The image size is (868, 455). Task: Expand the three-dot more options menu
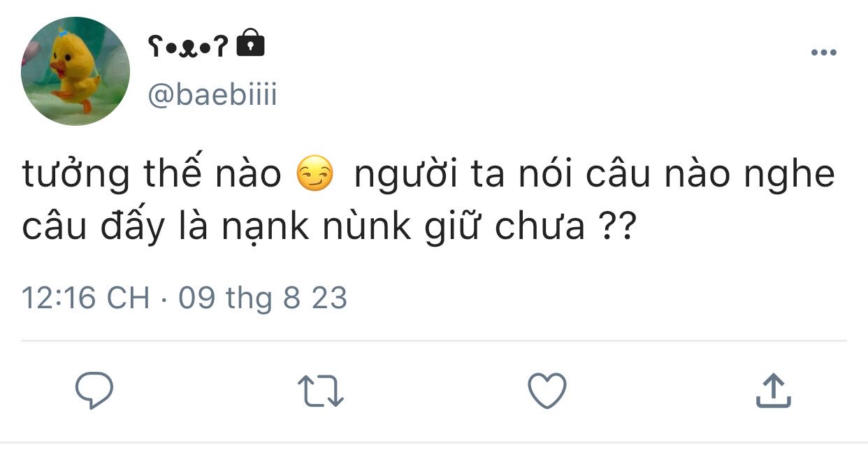824,53
